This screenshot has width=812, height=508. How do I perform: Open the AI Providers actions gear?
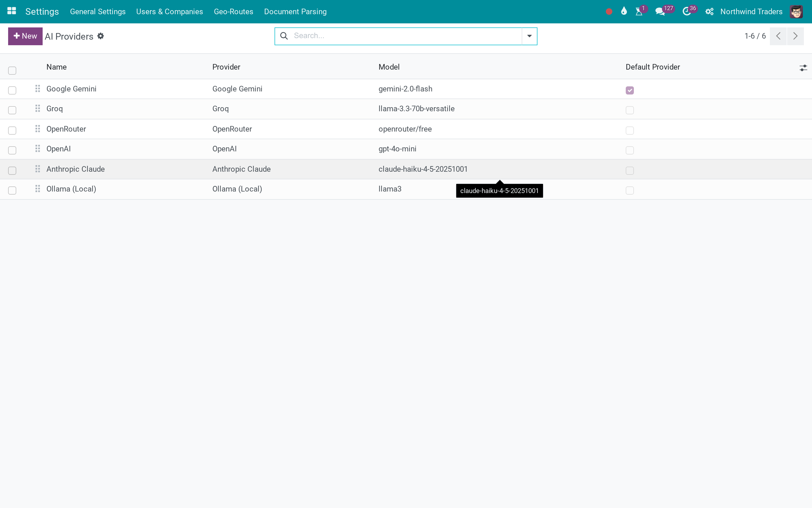101,36
